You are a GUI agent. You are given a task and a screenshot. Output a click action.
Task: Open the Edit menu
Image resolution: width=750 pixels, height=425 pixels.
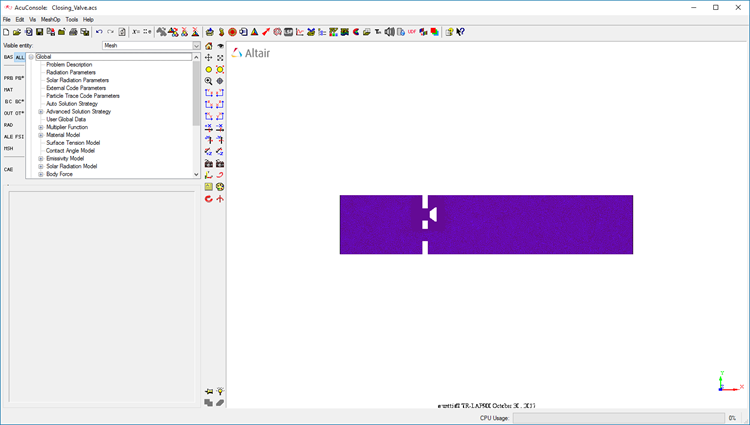pos(20,20)
